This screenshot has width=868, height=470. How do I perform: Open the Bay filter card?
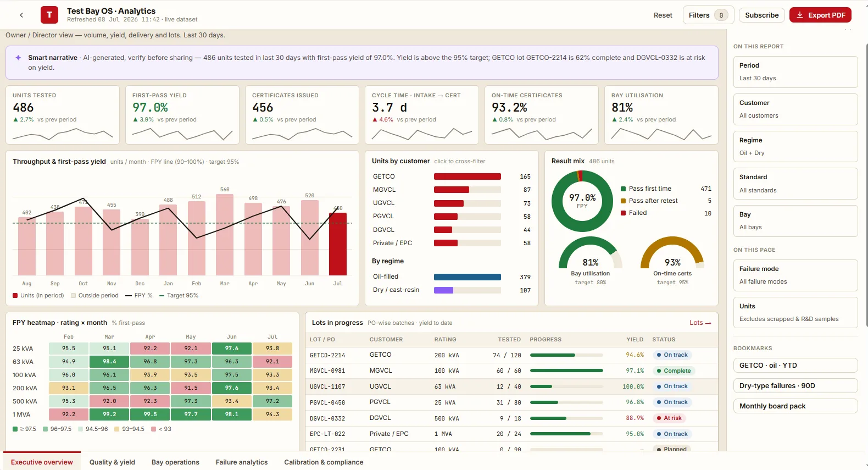(x=795, y=221)
